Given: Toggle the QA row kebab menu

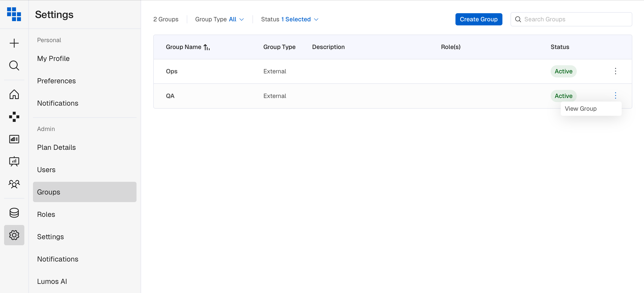Looking at the screenshot, I should (x=615, y=96).
